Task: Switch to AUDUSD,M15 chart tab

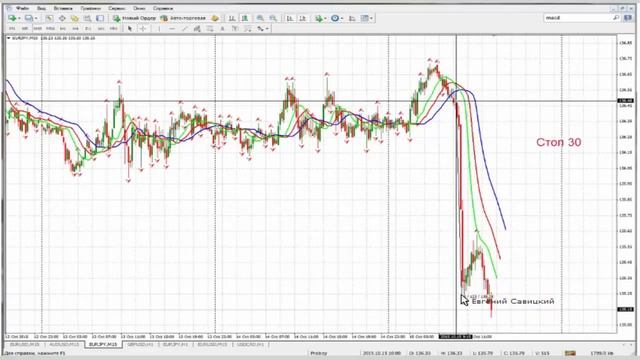Action: coord(64,345)
